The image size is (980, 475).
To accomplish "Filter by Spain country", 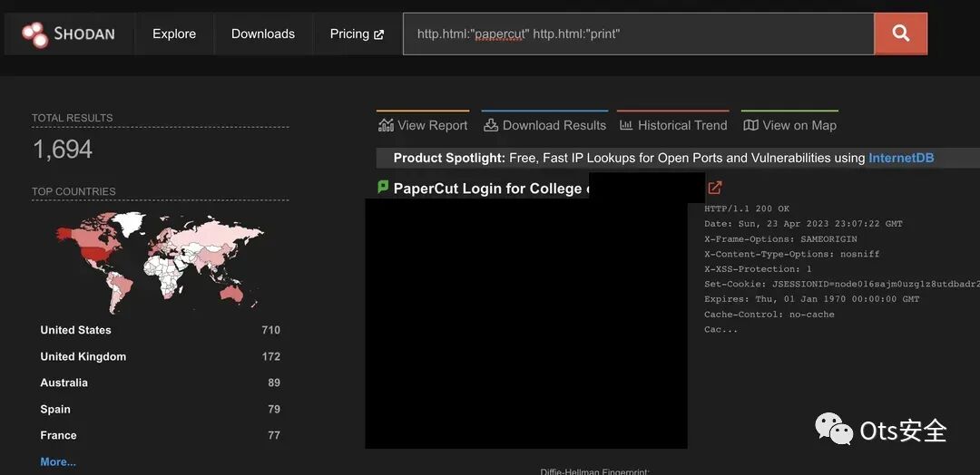I will [55, 410].
